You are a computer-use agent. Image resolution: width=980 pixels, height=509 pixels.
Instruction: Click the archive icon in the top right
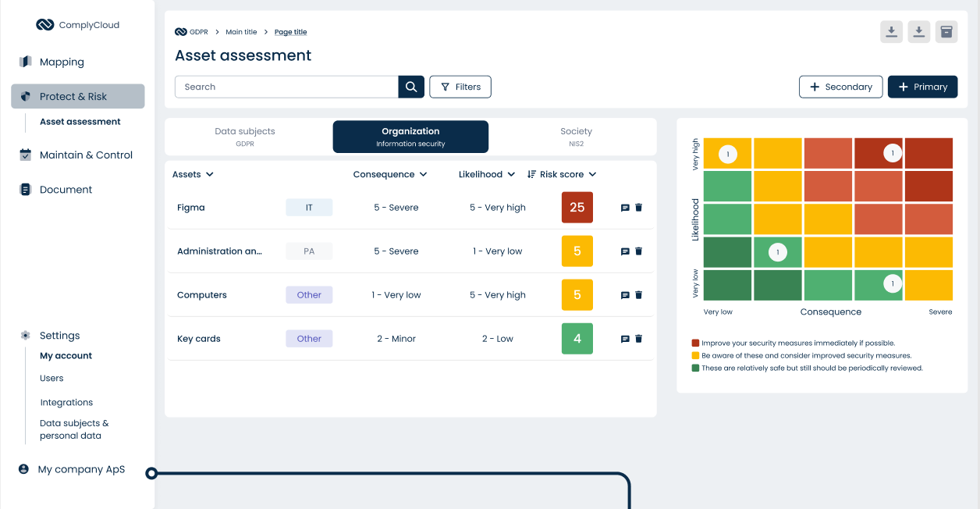[x=946, y=31]
